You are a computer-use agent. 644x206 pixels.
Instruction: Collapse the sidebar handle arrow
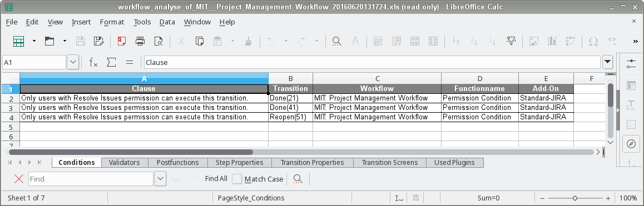(x=618, y=110)
